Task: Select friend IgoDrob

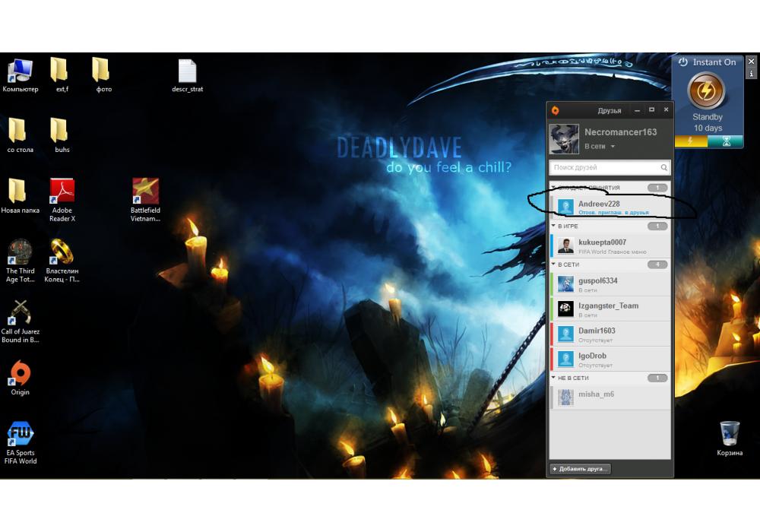Action: coord(611,359)
